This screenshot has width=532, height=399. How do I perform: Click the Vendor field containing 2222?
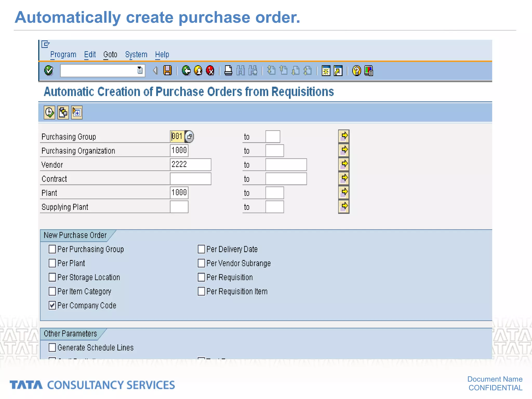[191, 164]
